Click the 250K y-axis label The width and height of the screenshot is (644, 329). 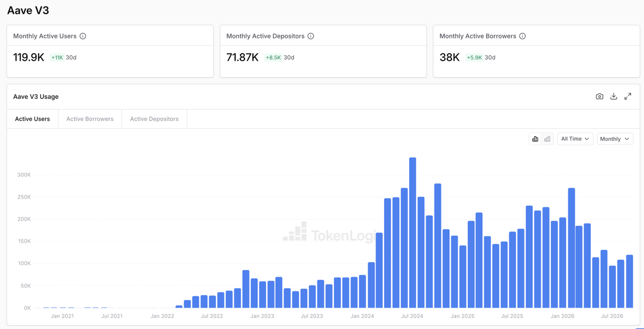click(x=24, y=197)
